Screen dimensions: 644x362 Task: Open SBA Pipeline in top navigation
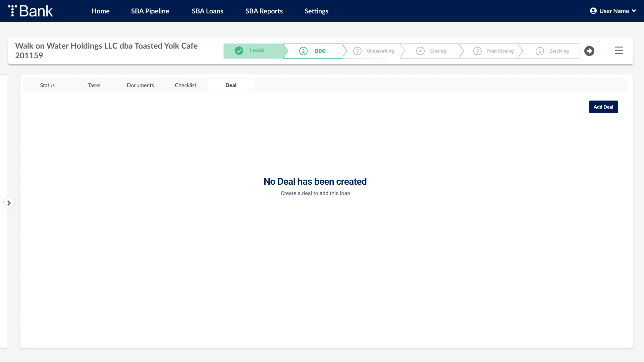pos(150,11)
